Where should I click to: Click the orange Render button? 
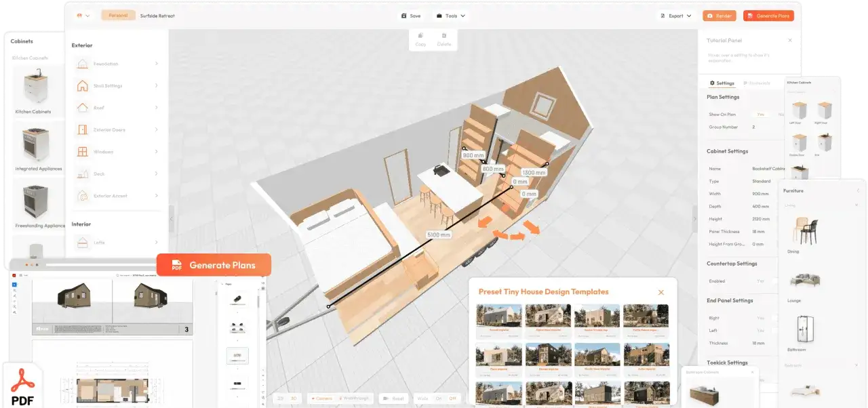point(719,16)
